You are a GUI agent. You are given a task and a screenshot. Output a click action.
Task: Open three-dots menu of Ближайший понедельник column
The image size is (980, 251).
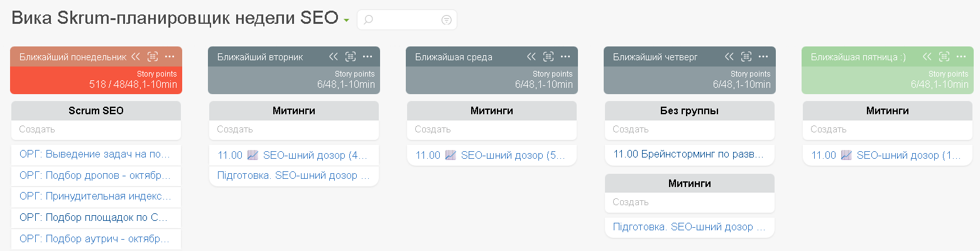(170, 56)
